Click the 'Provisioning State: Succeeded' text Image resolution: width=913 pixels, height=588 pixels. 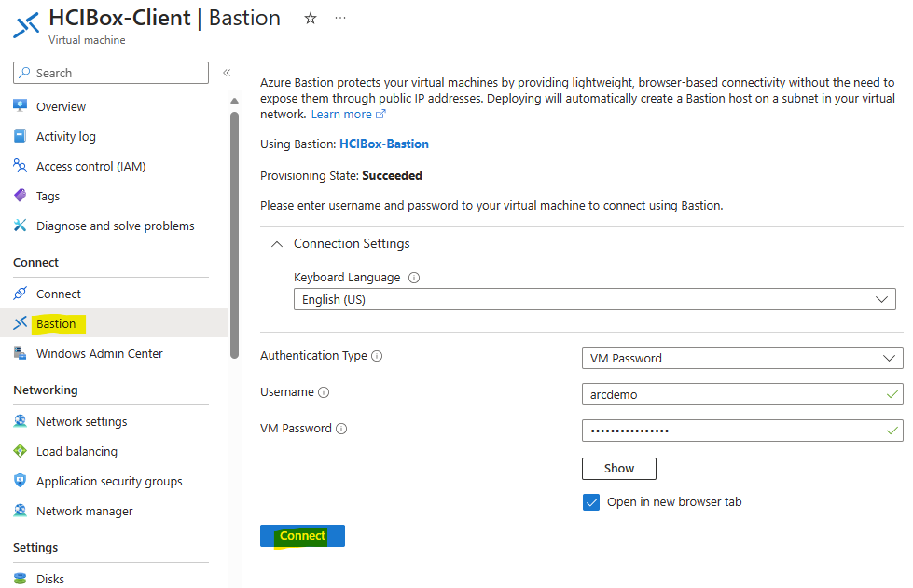(x=341, y=175)
